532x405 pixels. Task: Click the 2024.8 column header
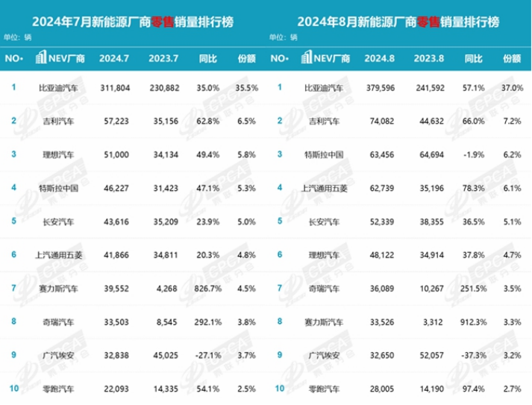click(379, 59)
